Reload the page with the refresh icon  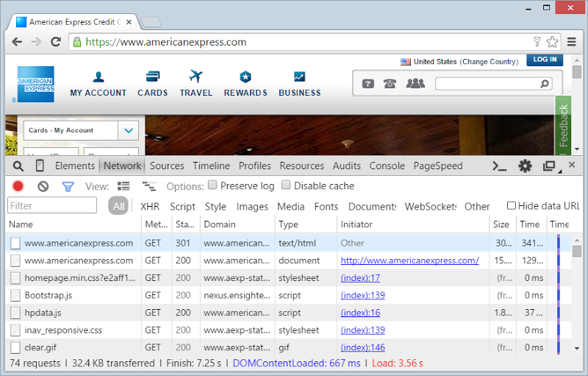(56, 42)
